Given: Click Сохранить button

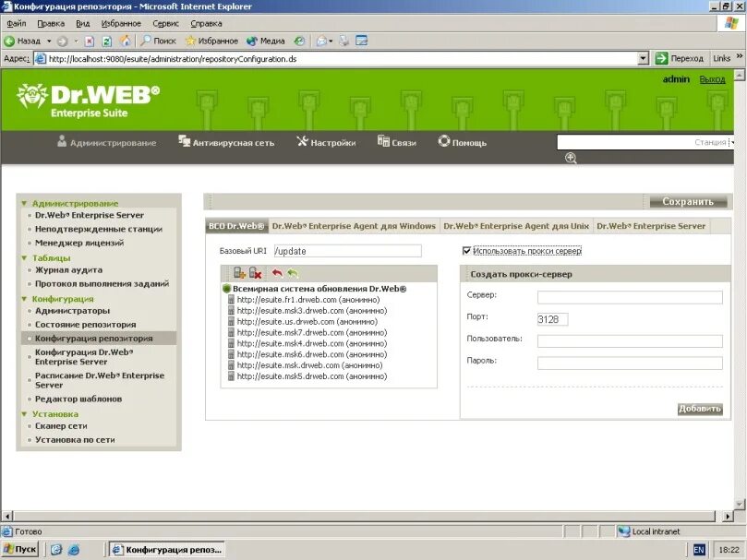Looking at the screenshot, I should click(688, 202).
